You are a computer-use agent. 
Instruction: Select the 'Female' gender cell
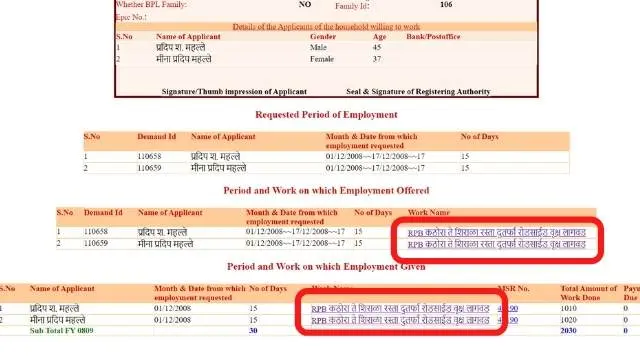click(322, 59)
